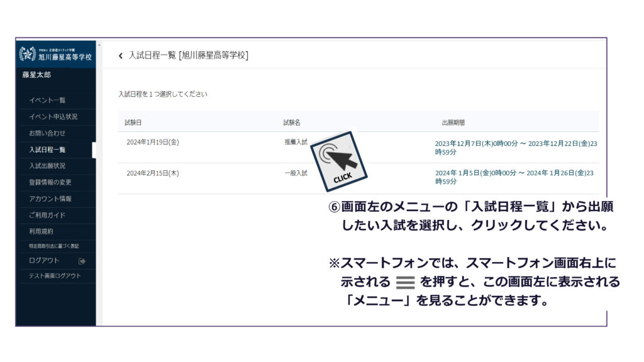644x362 pixels.
Task: Open 登録情報の変更 menu item
Action: pyautogui.click(x=50, y=182)
